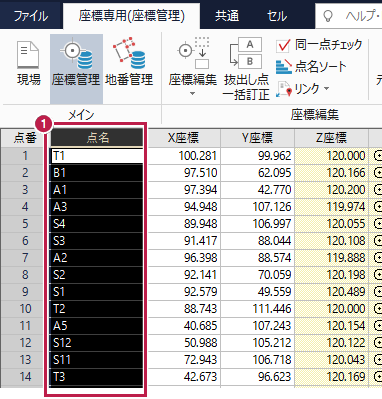Screen dimensions: 382x399
Task: Click point symbol icon in row 9
Action: (378, 292)
